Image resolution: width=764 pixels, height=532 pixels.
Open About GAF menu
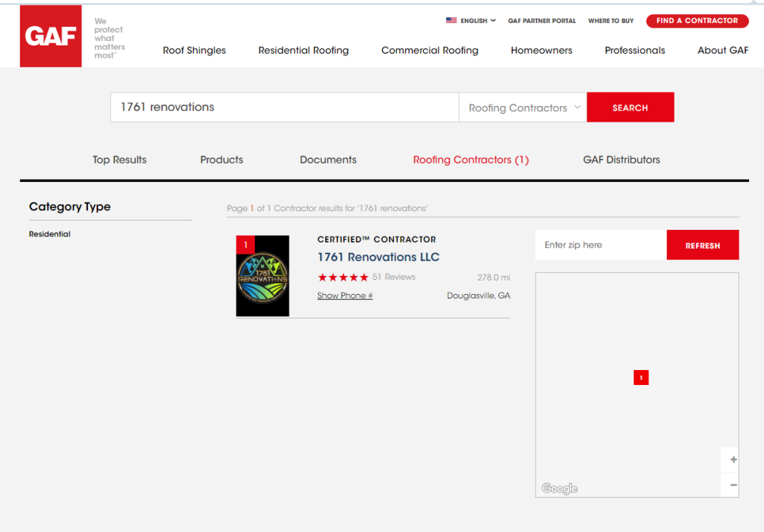722,50
